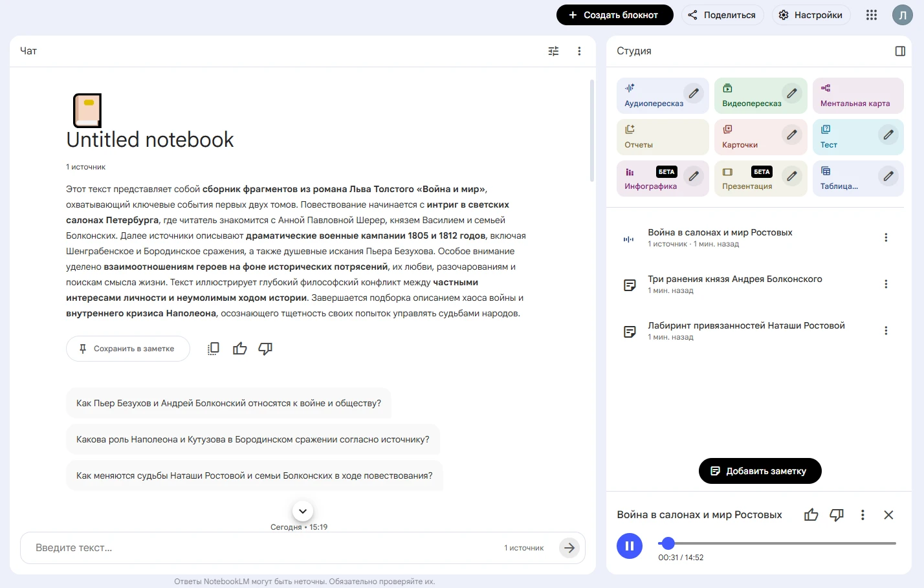Collapse the Студия panel

[900, 51]
